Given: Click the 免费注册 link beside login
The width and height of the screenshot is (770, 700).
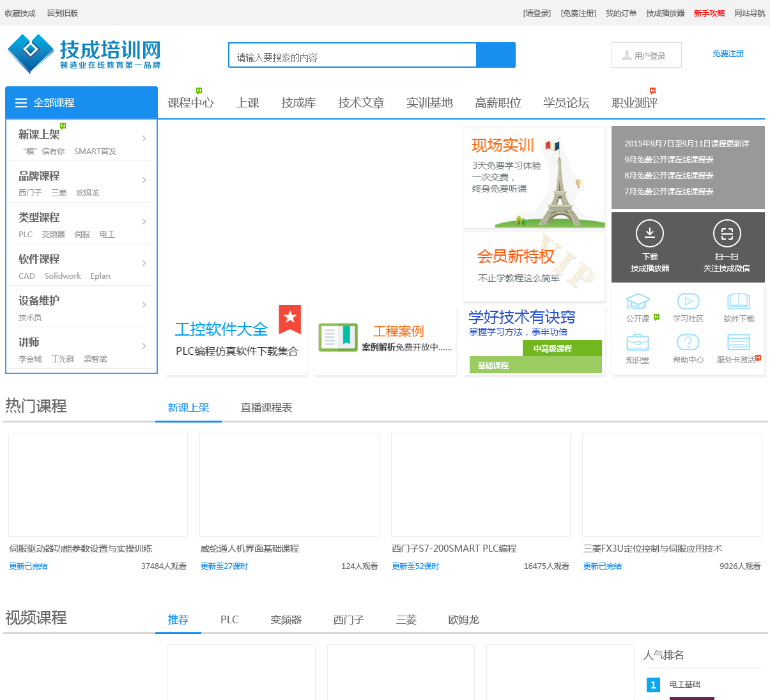Looking at the screenshot, I should [x=728, y=54].
